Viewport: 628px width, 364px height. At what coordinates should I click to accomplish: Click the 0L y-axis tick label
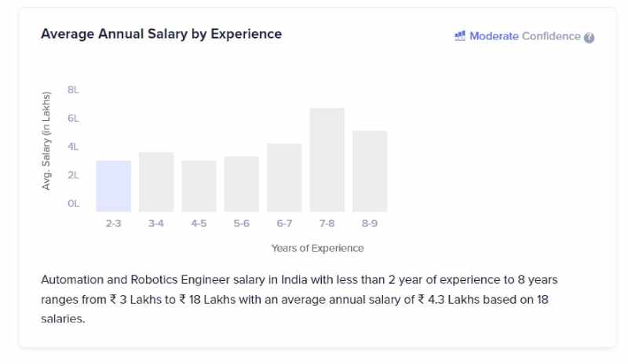pos(73,203)
